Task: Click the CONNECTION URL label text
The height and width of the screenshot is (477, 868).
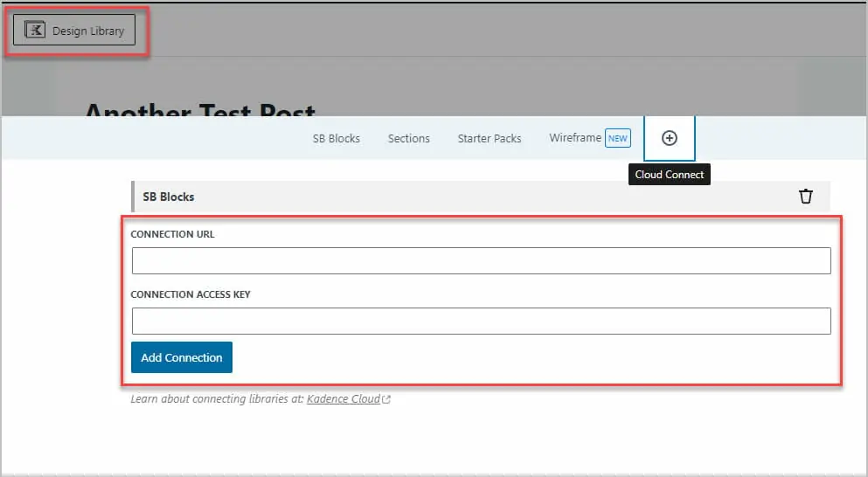Action: coord(172,234)
